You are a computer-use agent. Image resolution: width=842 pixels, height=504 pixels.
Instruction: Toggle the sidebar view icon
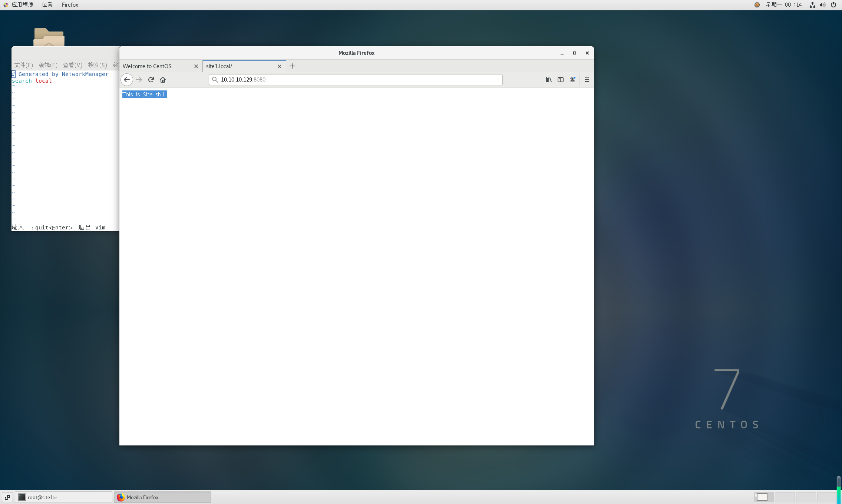pos(561,80)
